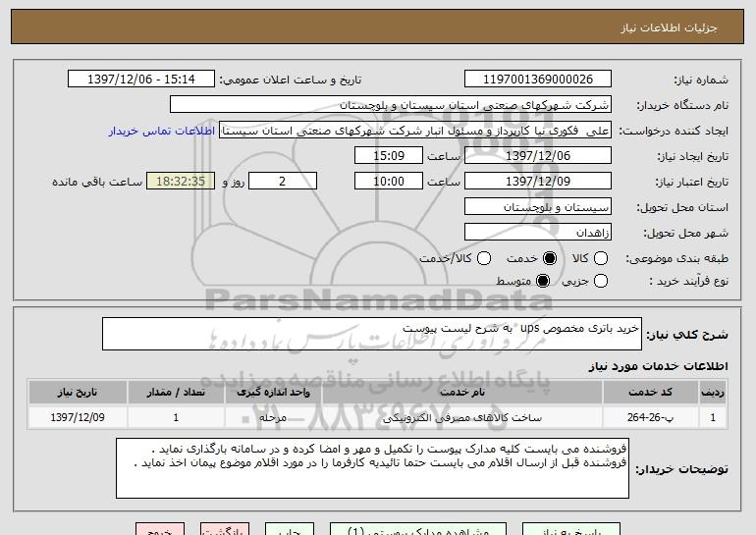The height and width of the screenshot is (535, 756).
Task: Click تاریخ نیاز column header
Action: [x=78, y=393]
